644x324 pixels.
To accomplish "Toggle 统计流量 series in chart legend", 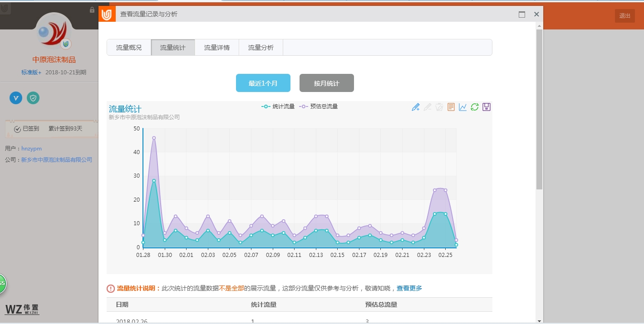I will [x=278, y=106].
